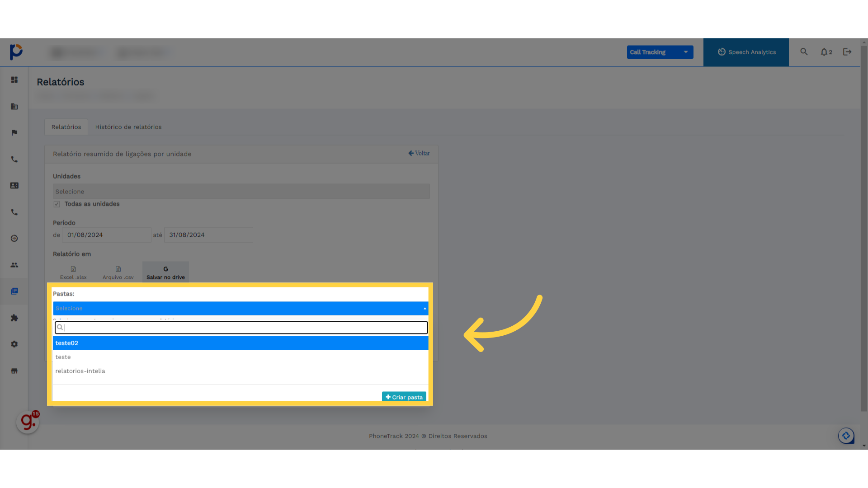Click the Criar pasta button
This screenshot has height=488, width=868.
404,397
